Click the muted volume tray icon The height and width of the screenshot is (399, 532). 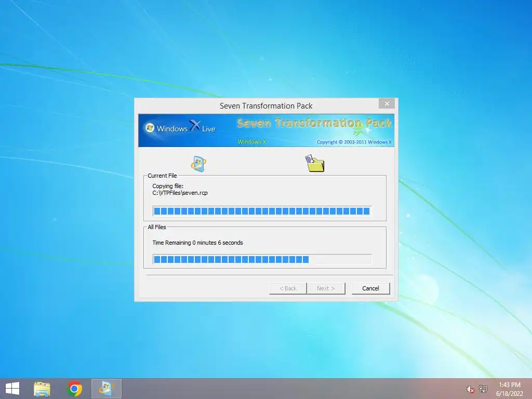[470, 389]
